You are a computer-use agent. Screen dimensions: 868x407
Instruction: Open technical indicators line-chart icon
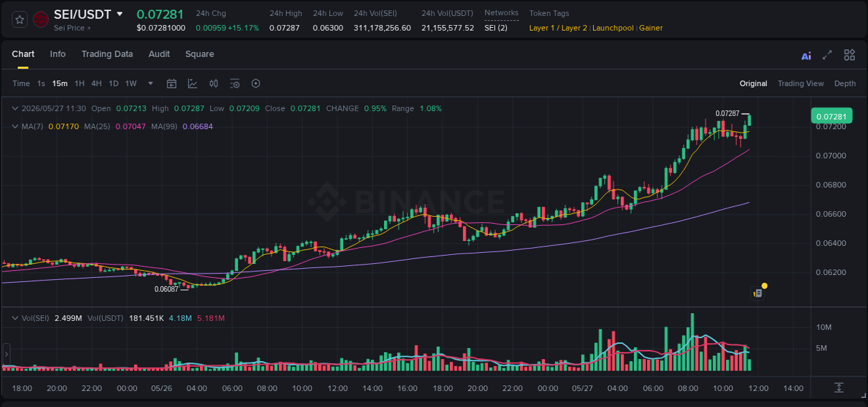pyautogui.click(x=192, y=83)
